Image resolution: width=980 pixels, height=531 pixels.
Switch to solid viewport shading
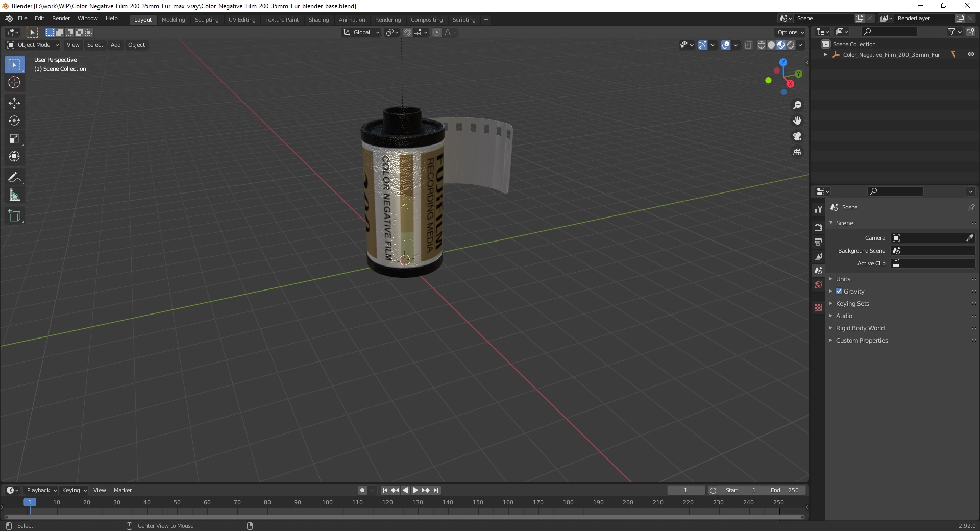[x=771, y=45]
